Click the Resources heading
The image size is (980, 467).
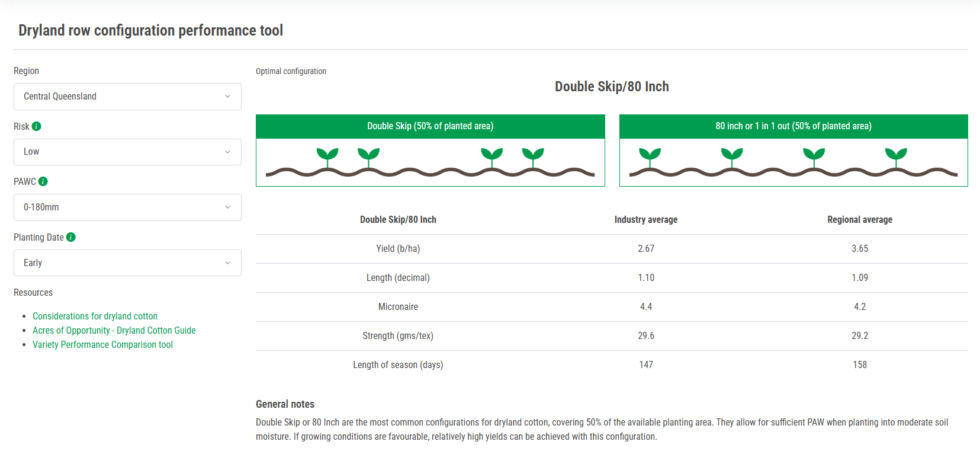[33, 293]
